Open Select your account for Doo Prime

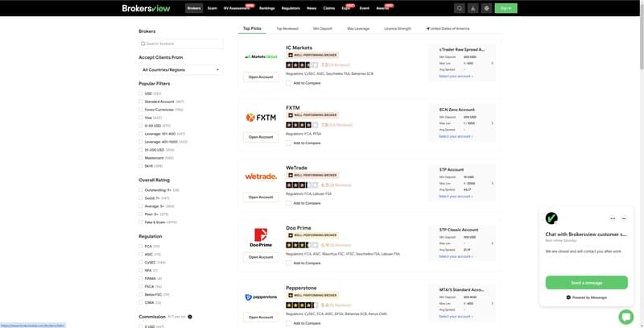[x=456, y=256]
